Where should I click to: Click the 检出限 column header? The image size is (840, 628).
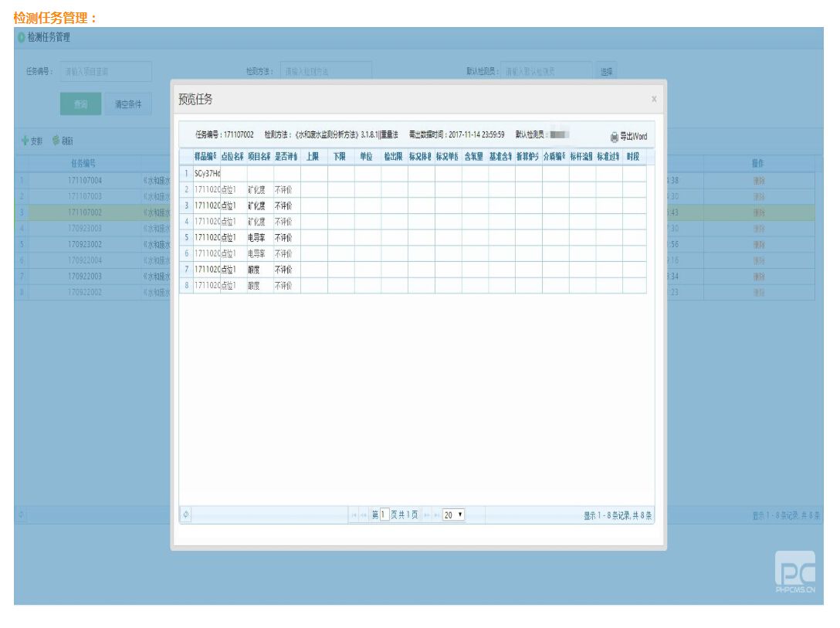click(x=394, y=156)
